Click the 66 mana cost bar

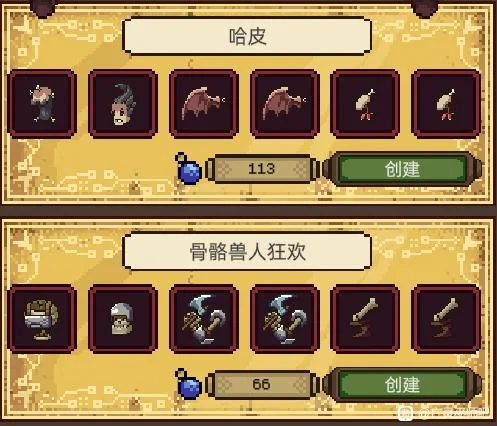pos(262,384)
